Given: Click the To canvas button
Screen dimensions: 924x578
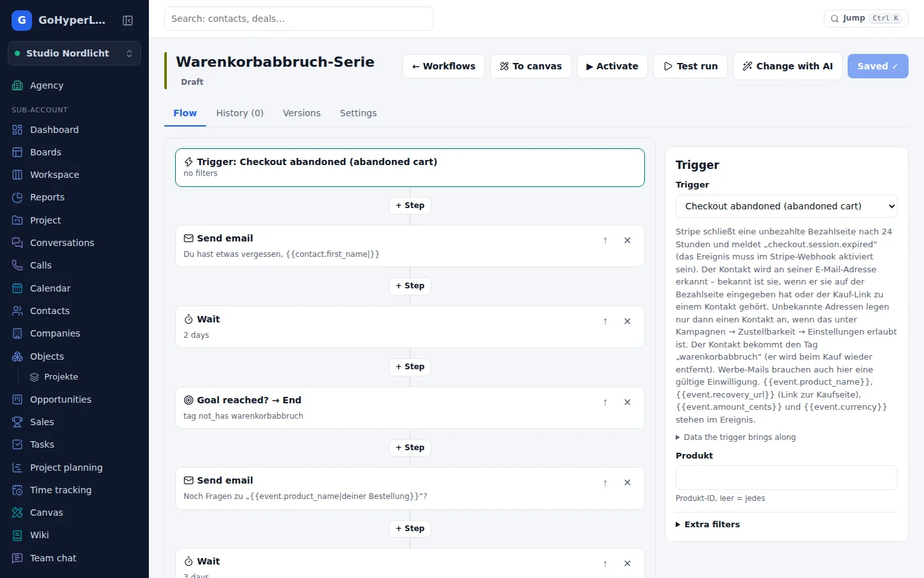Looking at the screenshot, I should pos(531,66).
